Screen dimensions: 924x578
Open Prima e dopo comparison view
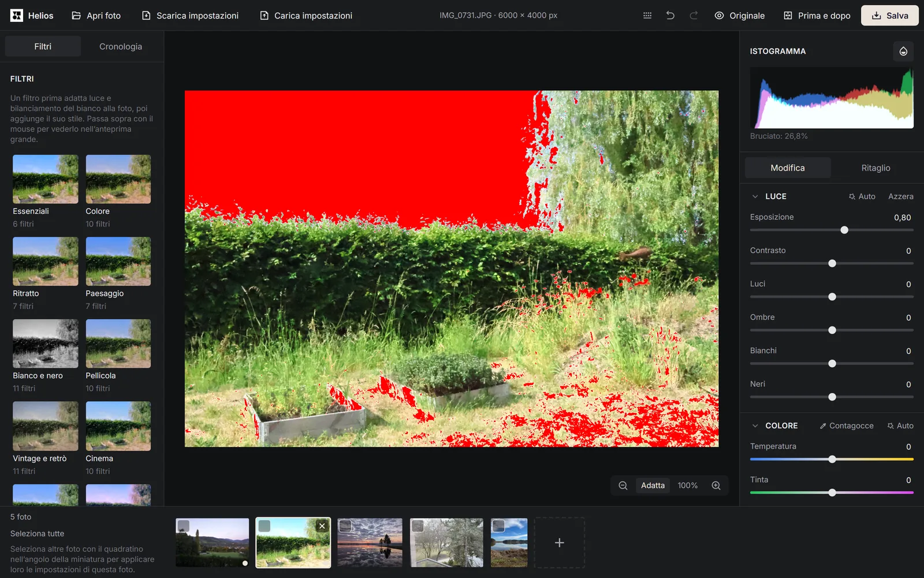[817, 16]
